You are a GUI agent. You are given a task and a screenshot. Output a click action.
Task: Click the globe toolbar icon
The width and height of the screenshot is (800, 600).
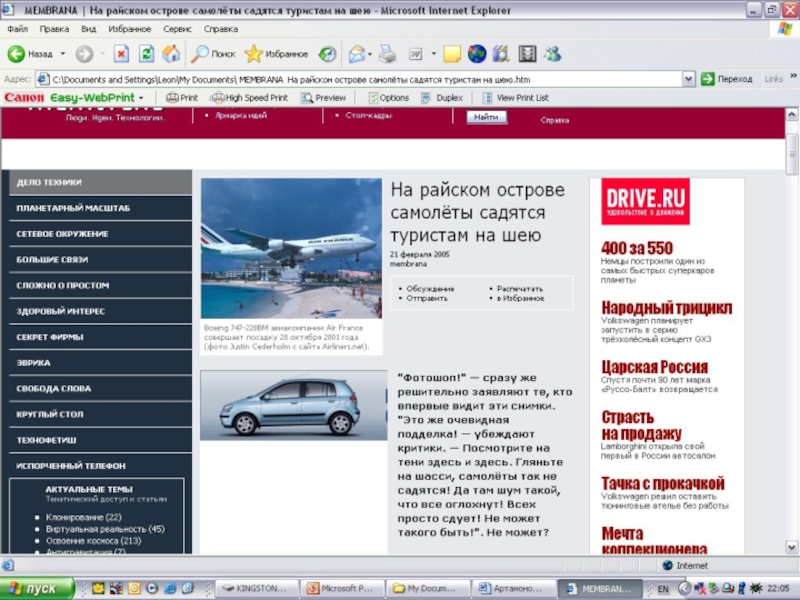pos(477,54)
